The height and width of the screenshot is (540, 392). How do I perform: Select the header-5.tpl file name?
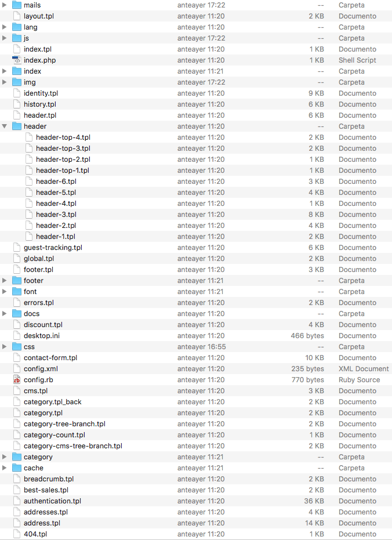click(56, 193)
